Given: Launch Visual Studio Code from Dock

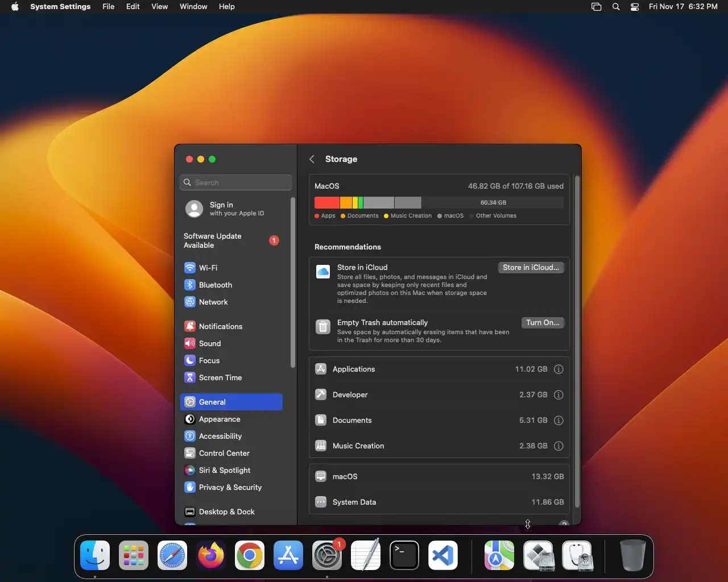Looking at the screenshot, I should coord(443,555).
